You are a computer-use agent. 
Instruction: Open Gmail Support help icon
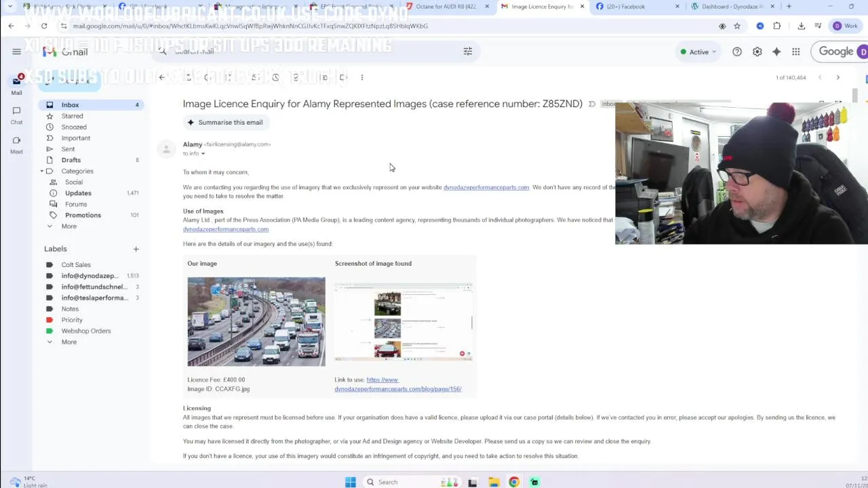(x=737, y=52)
